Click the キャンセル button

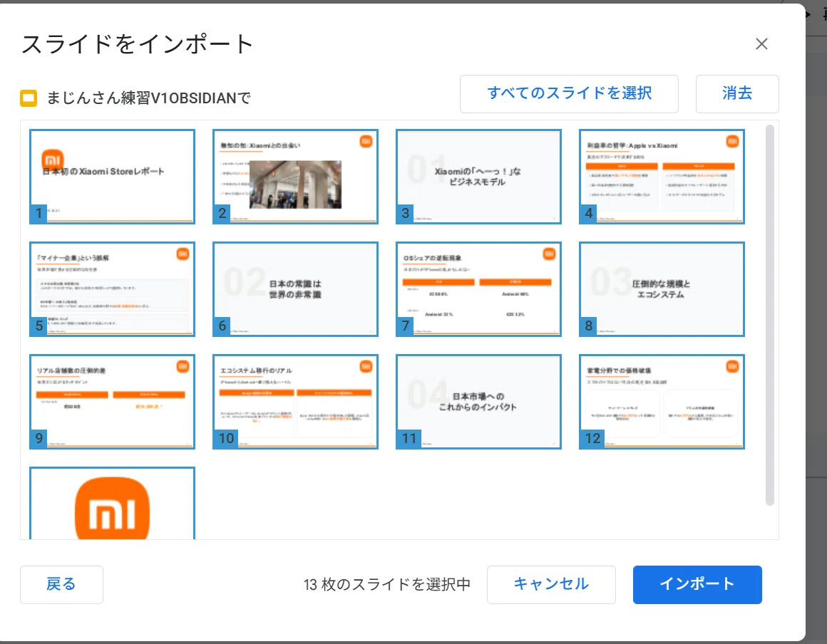[x=551, y=584]
